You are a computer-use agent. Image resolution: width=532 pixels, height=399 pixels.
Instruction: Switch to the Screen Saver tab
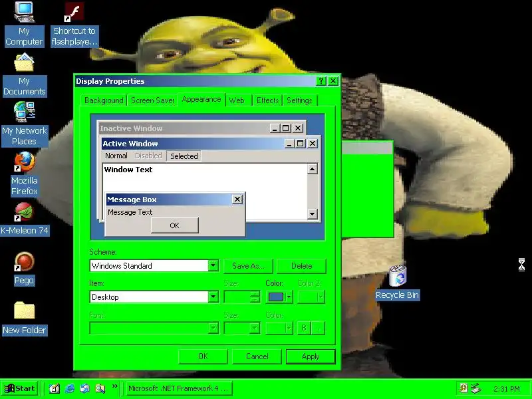[x=153, y=100]
